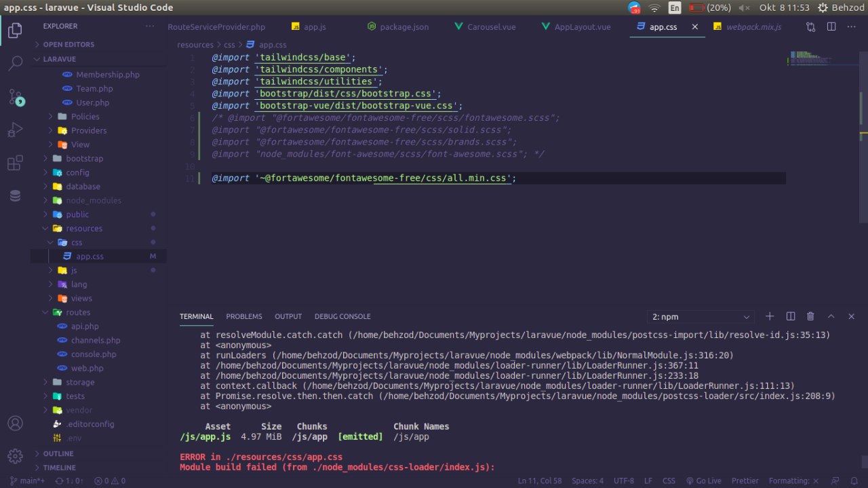Collapse the resources folder
The image size is (868, 488).
(x=98, y=228)
